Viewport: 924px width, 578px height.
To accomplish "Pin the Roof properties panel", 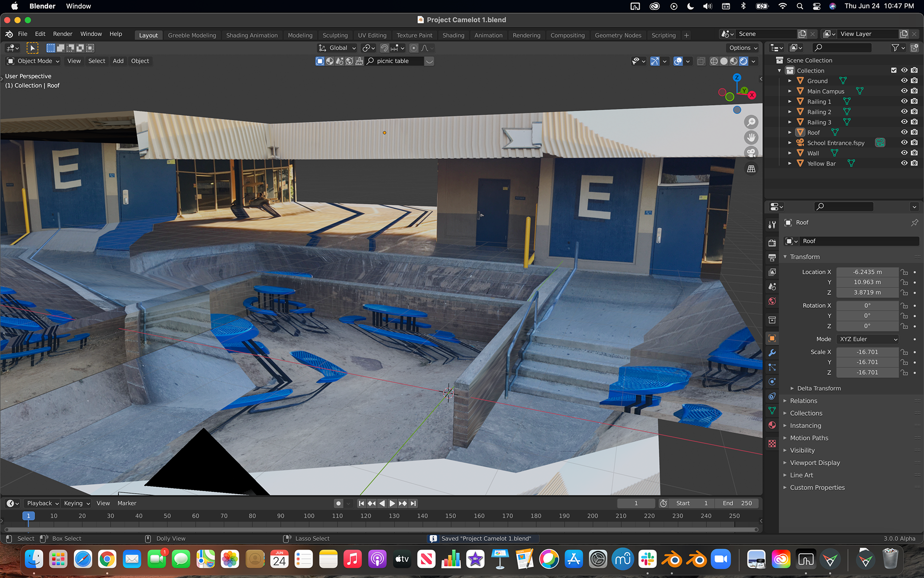I will point(914,223).
